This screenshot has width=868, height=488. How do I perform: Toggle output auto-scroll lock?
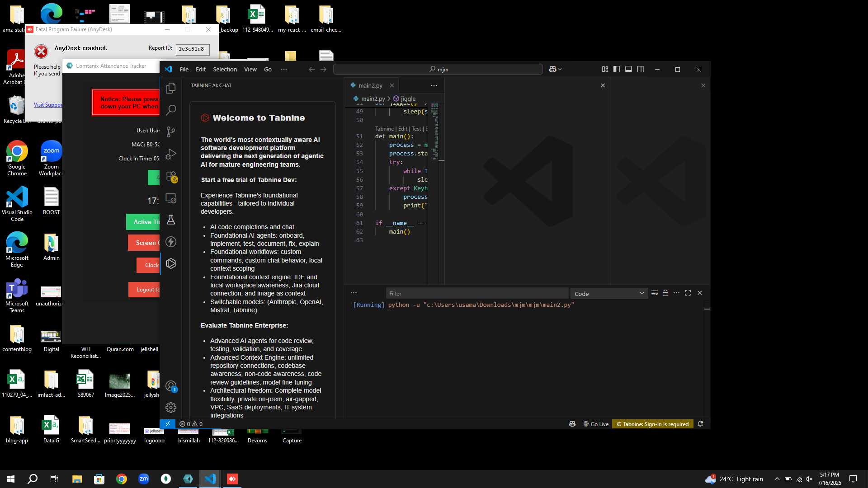pyautogui.click(x=665, y=293)
